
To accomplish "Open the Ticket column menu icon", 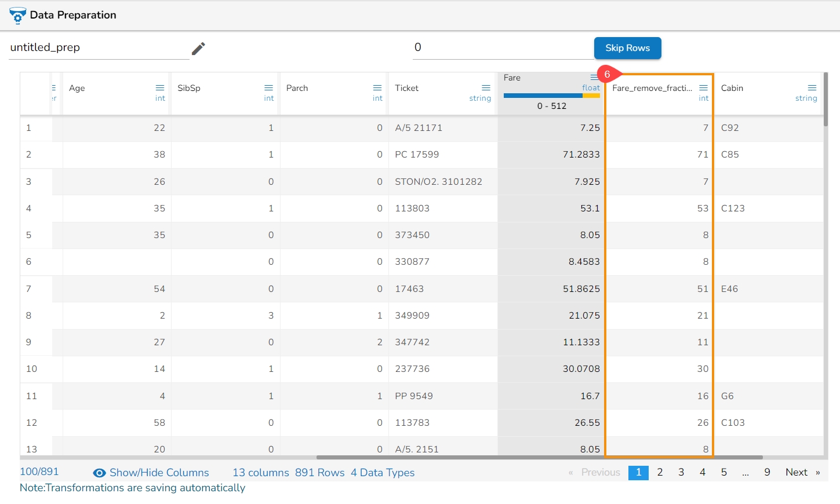I will pos(486,88).
